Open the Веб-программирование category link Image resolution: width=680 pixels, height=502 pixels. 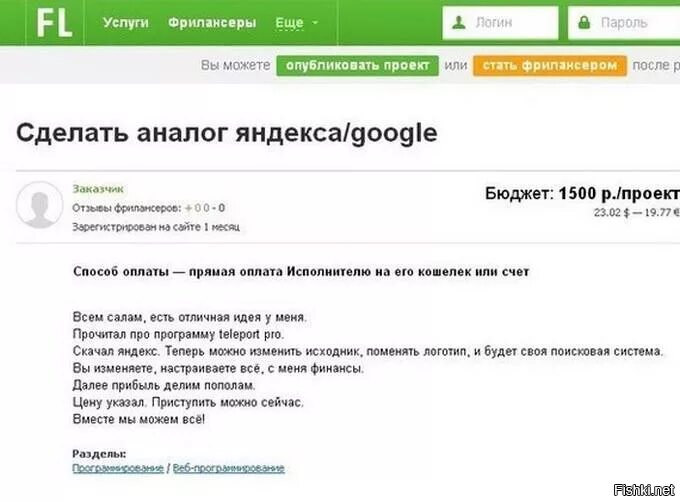coord(229,468)
